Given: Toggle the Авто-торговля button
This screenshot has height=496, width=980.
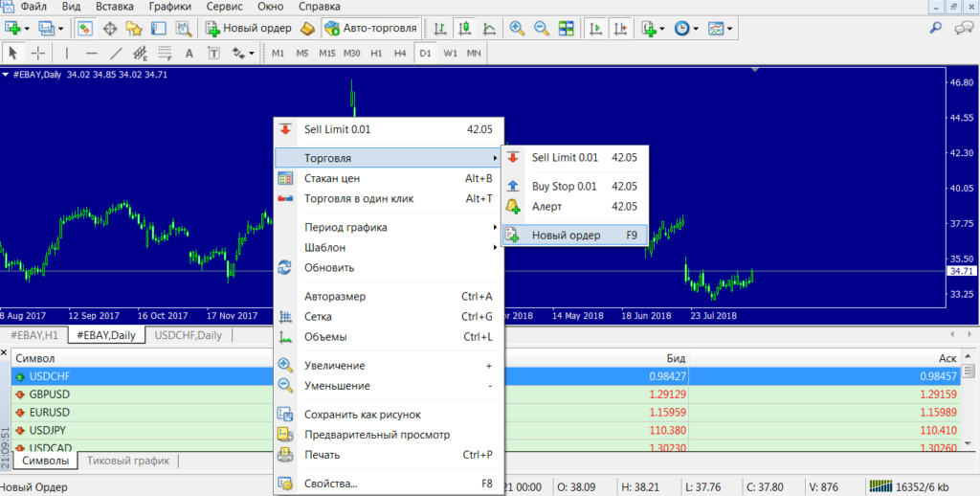Looking at the screenshot, I should pyautogui.click(x=369, y=28).
